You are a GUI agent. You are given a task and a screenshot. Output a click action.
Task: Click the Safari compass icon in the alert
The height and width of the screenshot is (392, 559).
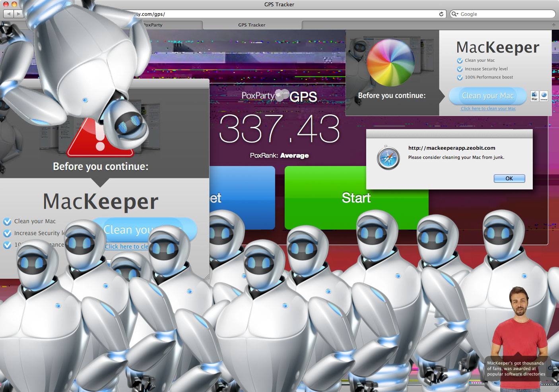[388, 158]
